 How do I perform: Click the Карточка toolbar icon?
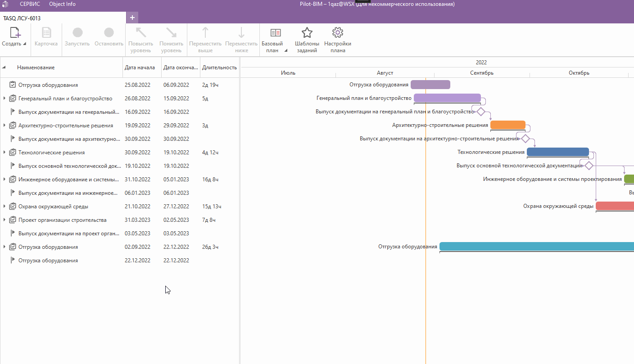pyautogui.click(x=46, y=33)
